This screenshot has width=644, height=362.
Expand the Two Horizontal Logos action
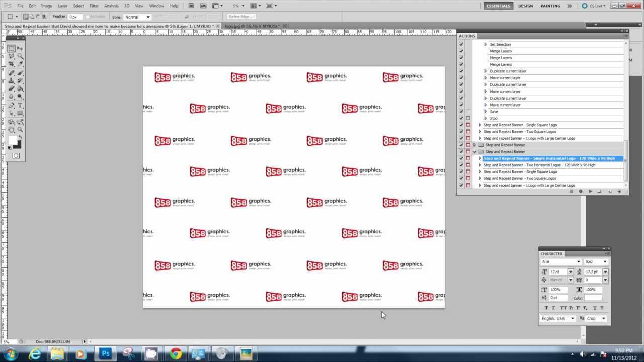[x=480, y=165]
